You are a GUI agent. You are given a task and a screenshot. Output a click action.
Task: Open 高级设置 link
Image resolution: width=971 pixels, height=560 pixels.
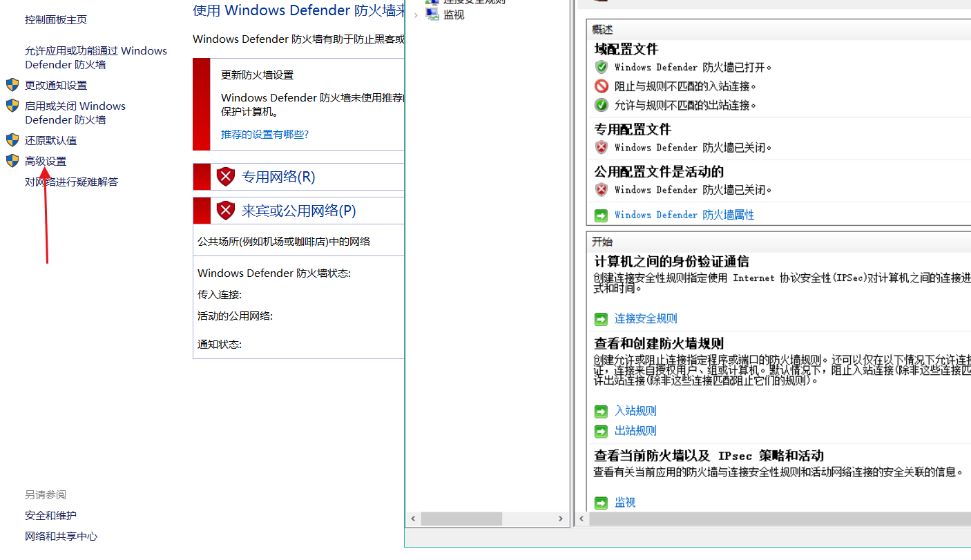(x=46, y=161)
